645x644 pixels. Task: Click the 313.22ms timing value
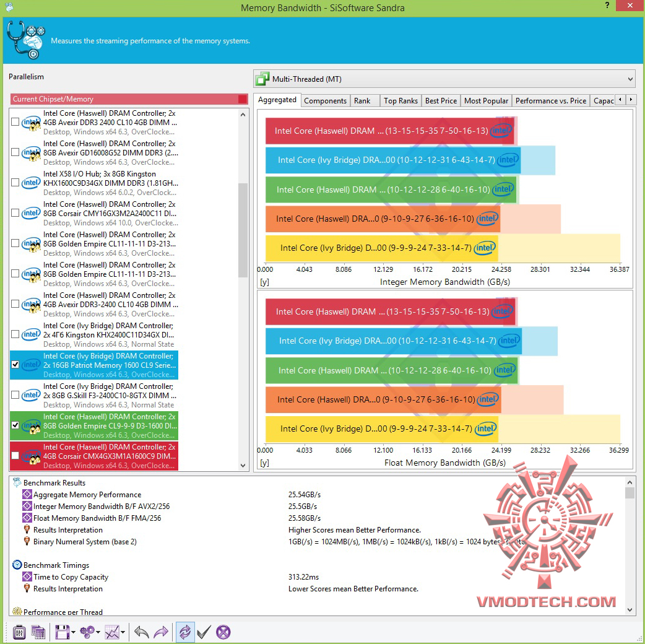point(303,577)
